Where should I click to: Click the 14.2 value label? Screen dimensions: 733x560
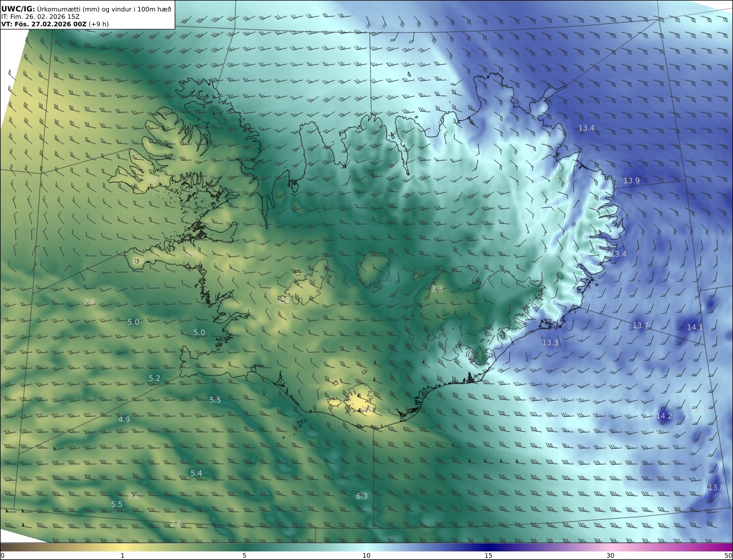[x=664, y=416]
